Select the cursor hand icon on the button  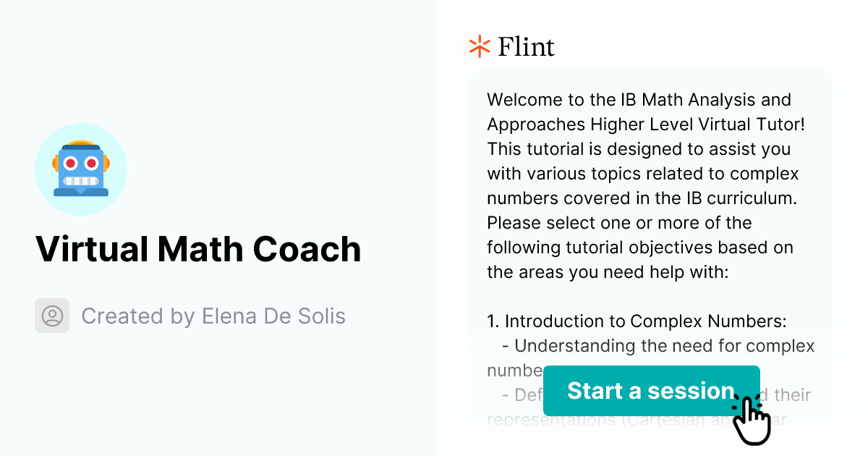(x=752, y=418)
